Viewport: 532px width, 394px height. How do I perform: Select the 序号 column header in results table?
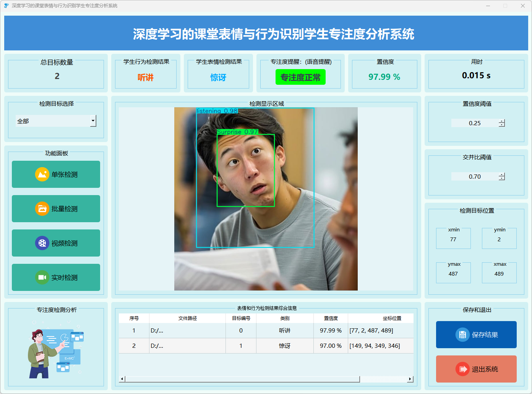pos(134,318)
